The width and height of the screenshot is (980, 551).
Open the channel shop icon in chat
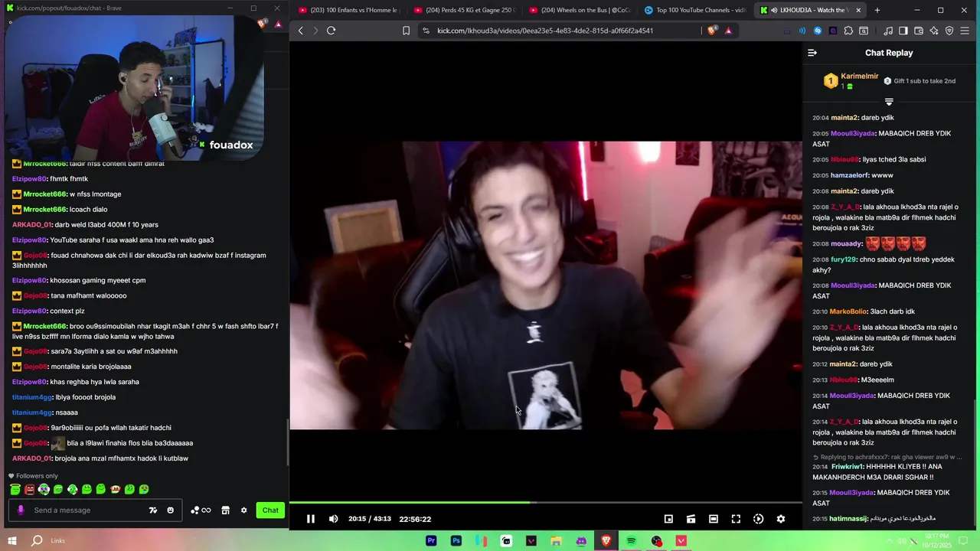click(x=225, y=510)
